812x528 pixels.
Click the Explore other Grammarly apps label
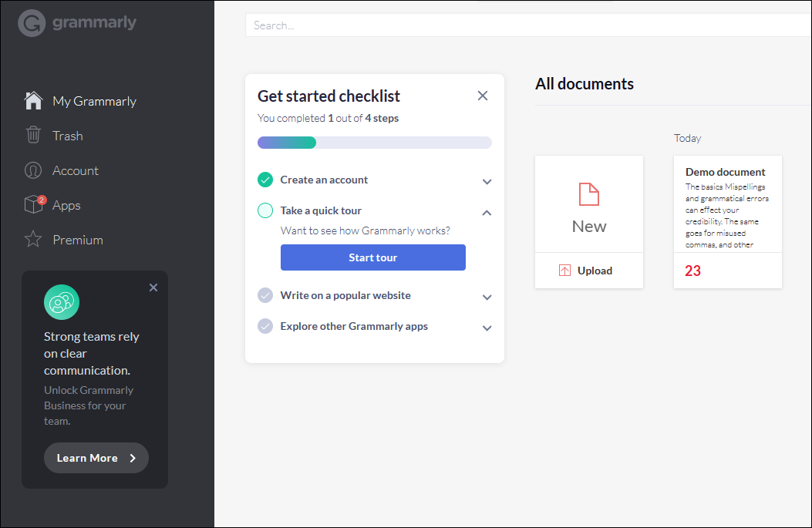pyautogui.click(x=354, y=326)
